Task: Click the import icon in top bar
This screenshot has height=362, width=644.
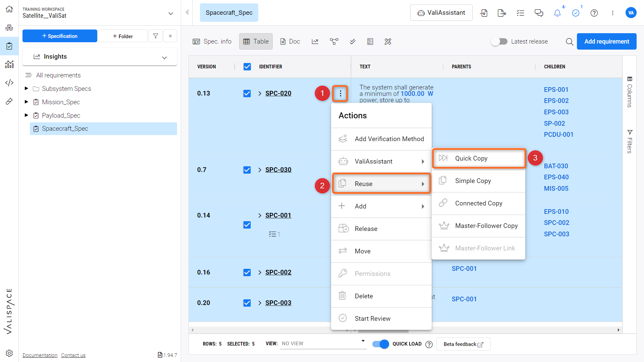Action: [x=484, y=13]
